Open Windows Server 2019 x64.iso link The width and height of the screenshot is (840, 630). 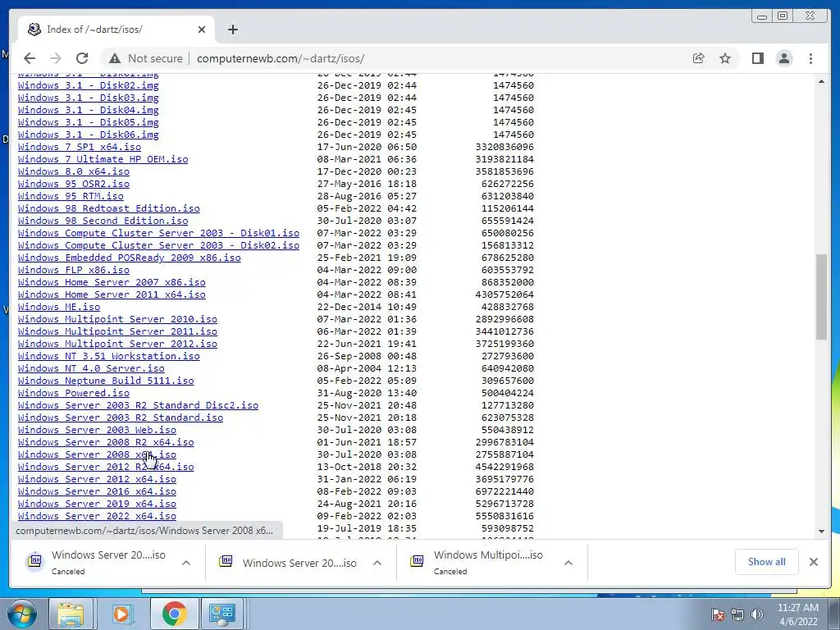click(97, 504)
